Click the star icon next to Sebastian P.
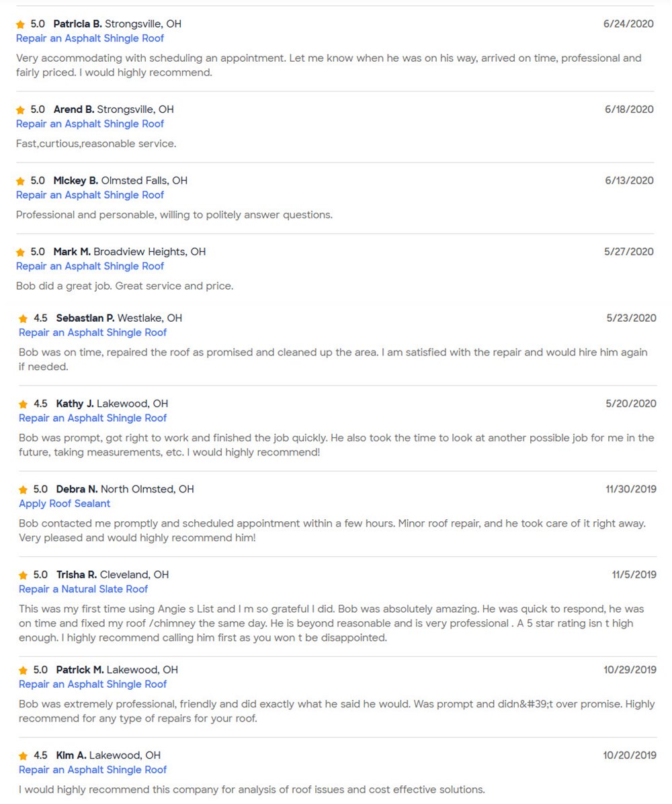This screenshot has width=672, height=804. [x=24, y=318]
